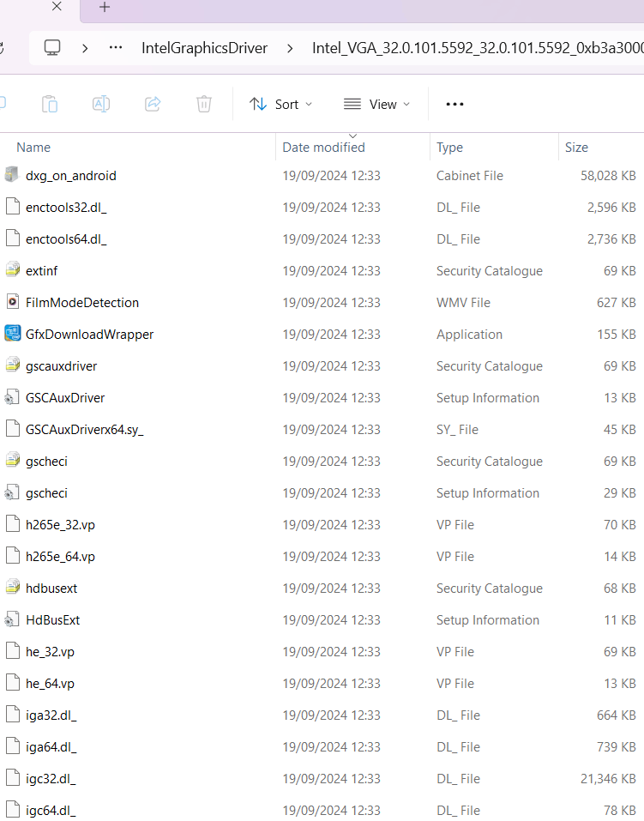644x821 pixels.
Task: Click the Paste clipboard icon
Action: coord(50,104)
